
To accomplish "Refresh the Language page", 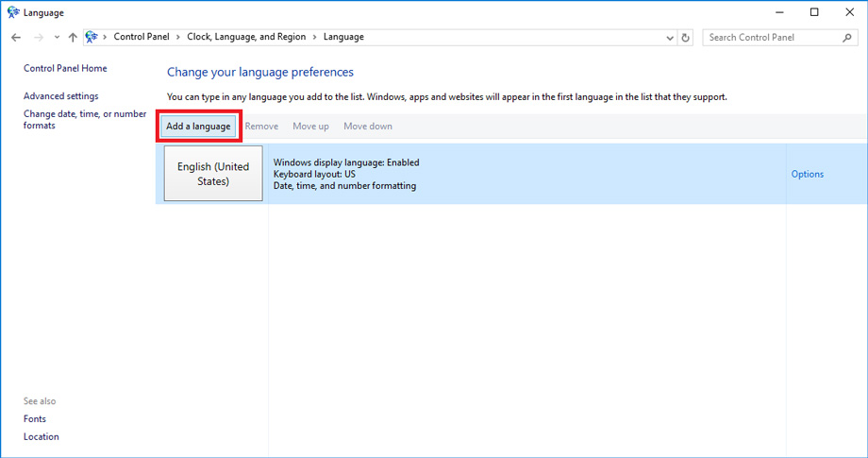I will pos(685,38).
